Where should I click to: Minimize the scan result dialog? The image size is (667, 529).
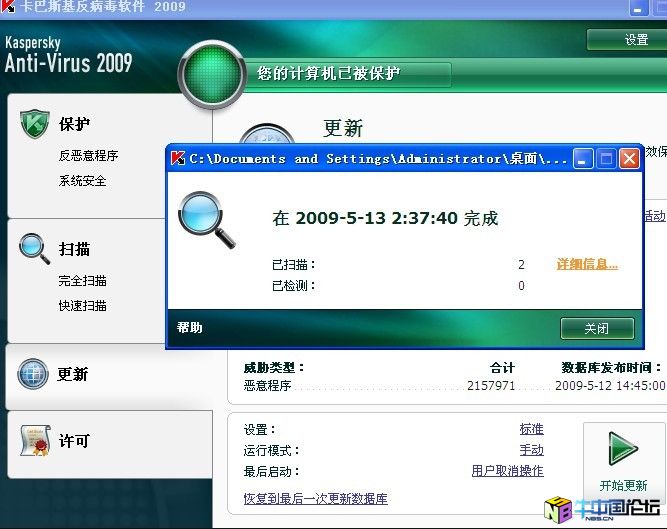point(583,159)
